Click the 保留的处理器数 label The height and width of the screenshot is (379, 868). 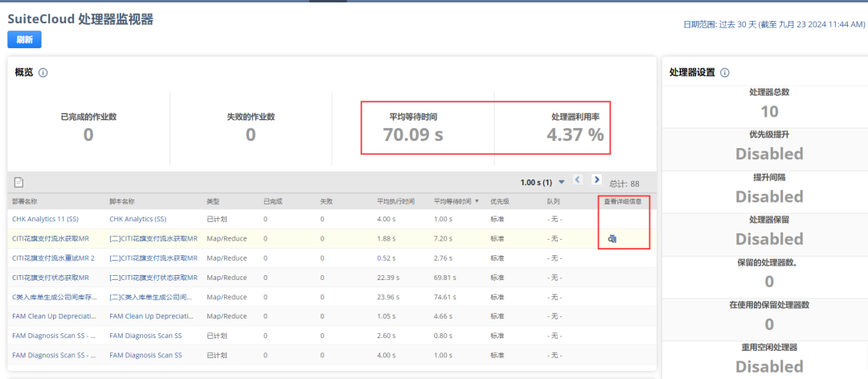[x=769, y=262]
